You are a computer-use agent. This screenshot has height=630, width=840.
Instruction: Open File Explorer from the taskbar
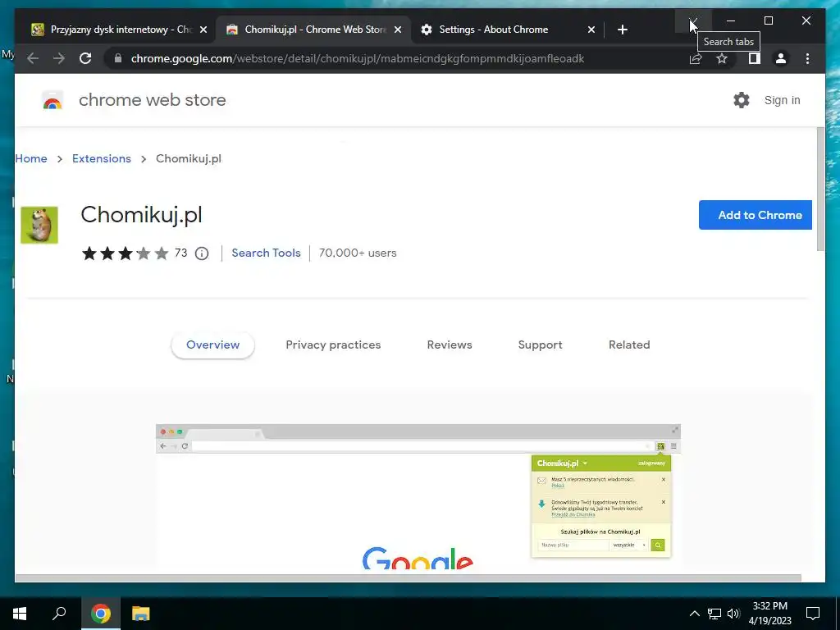140,614
